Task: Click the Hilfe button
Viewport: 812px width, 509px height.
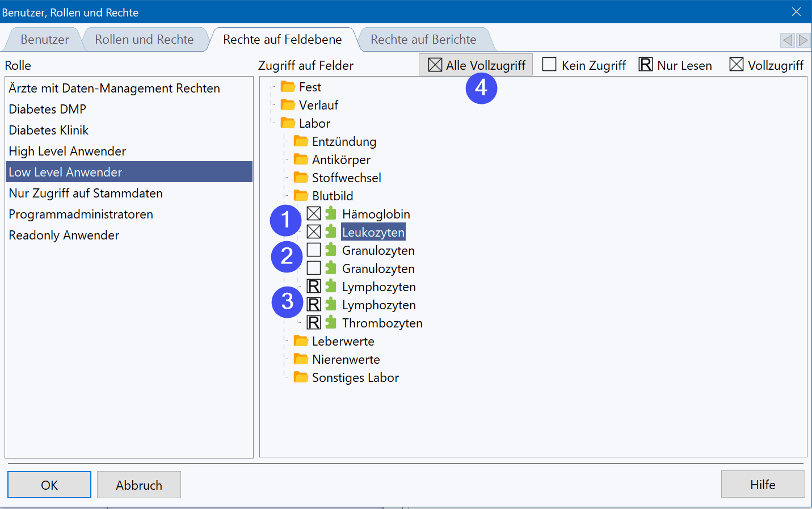Action: pyautogui.click(x=763, y=485)
